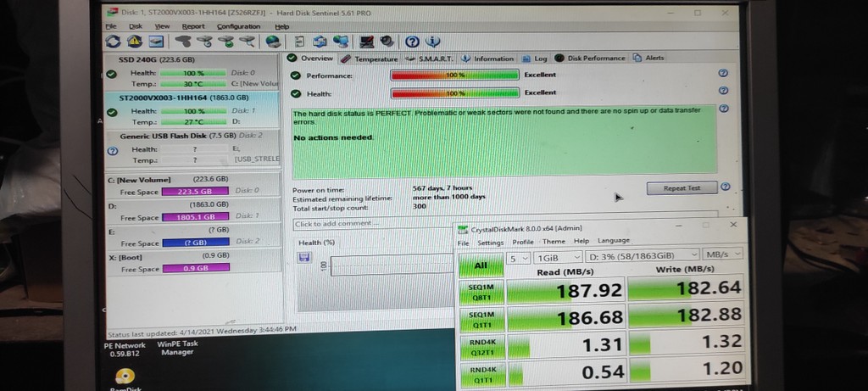Switch to the S.M.A.R.T. tab

pyautogui.click(x=430, y=59)
